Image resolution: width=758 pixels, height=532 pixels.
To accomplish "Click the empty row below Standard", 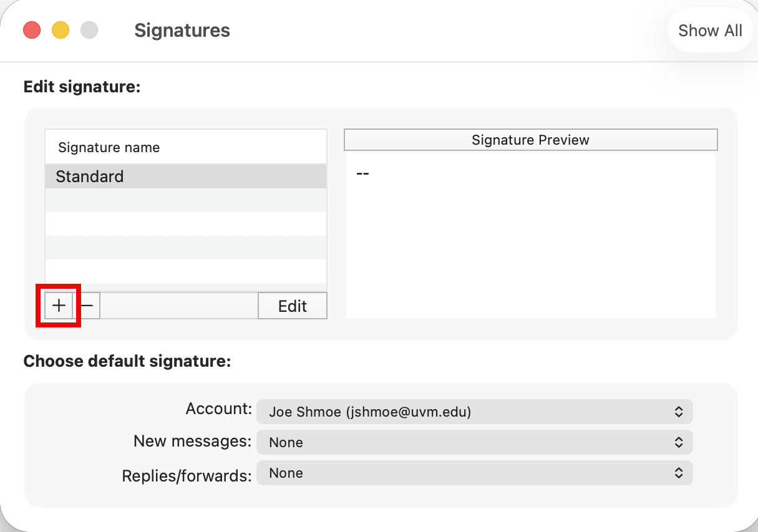I will click(x=185, y=200).
